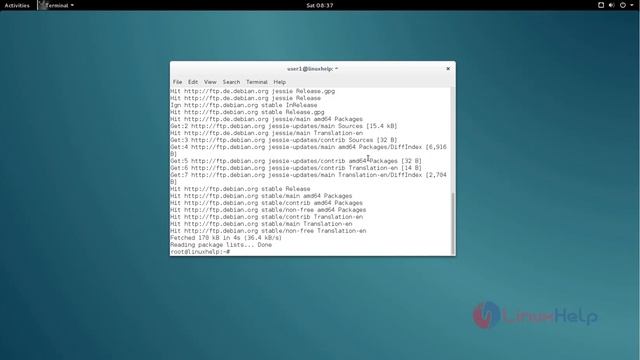Click the 'stable/non-free Translation-en' line
This screenshot has width=640, height=360.
268,231
